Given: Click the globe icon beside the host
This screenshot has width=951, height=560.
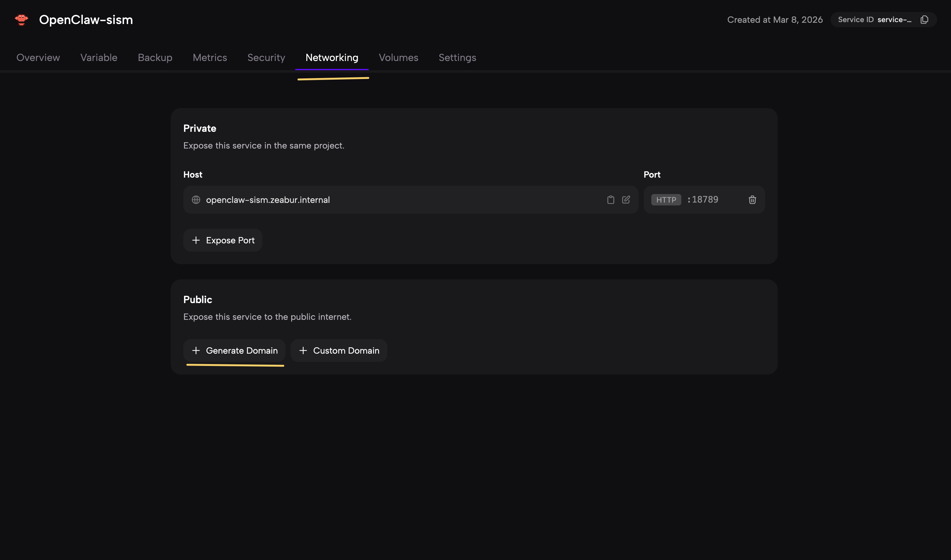Looking at the screenshot, I should pyautogui.click(x=196, y=200).
